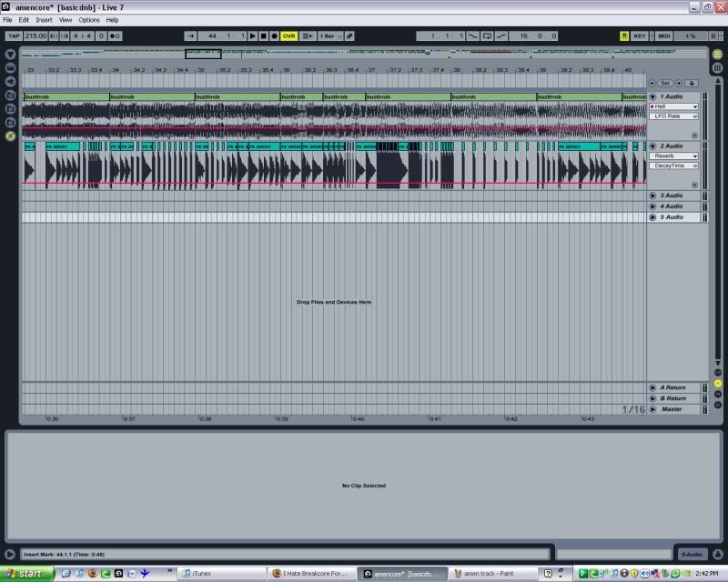Open the Insert menu
Viewport: 728px width, 582px height.
click(x=44, y=20)
